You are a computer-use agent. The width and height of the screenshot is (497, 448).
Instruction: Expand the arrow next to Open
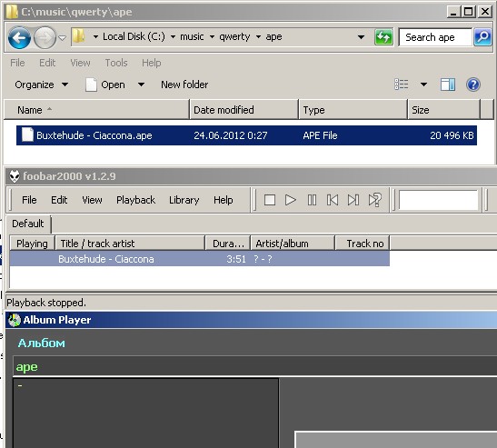[141, 85]
